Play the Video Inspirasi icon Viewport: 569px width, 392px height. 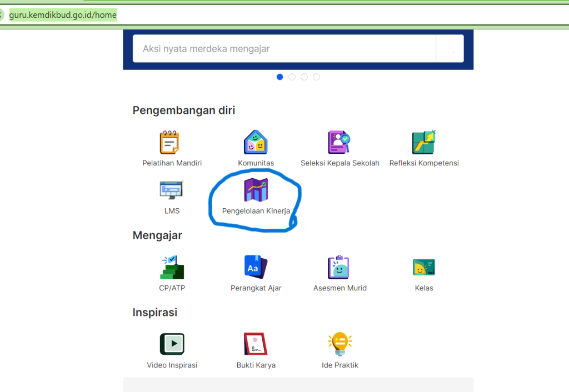172,344
